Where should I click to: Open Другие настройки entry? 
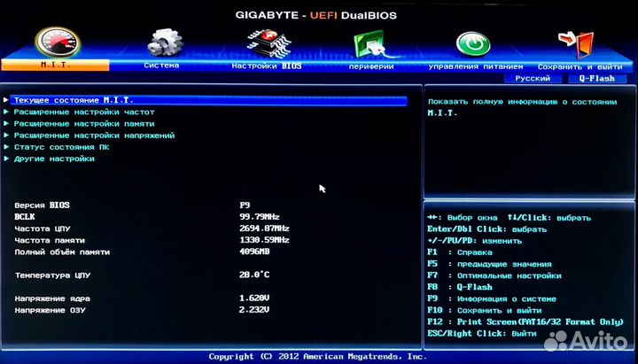click(54, 159)
